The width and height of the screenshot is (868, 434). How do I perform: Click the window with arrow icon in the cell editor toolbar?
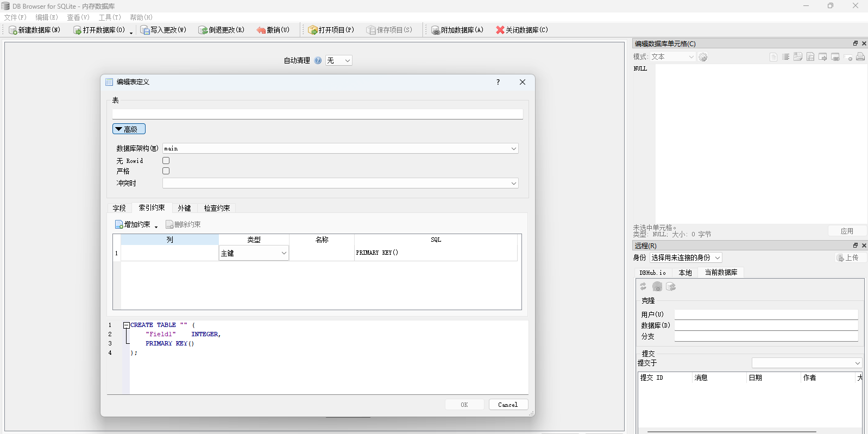(x=823, y=57)
